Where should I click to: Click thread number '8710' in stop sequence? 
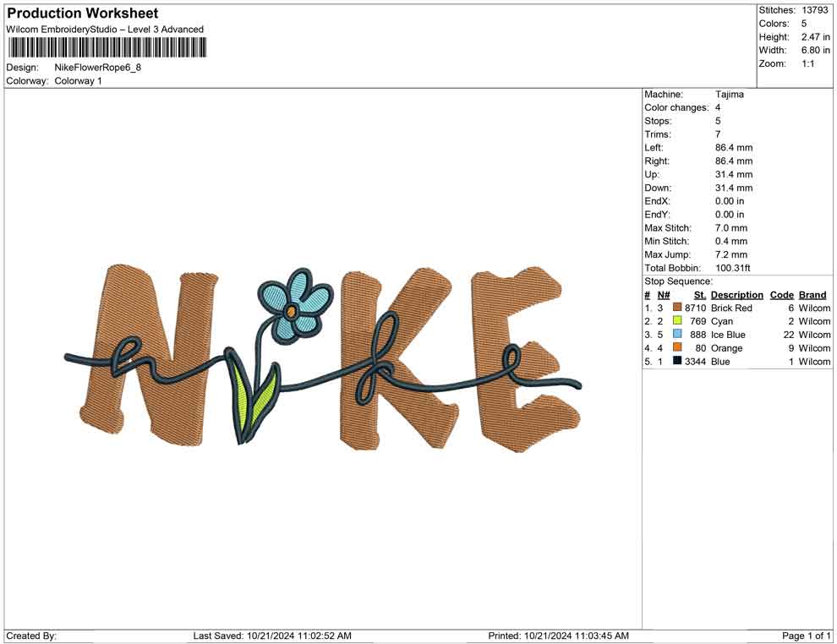click(x=695, y=308)
